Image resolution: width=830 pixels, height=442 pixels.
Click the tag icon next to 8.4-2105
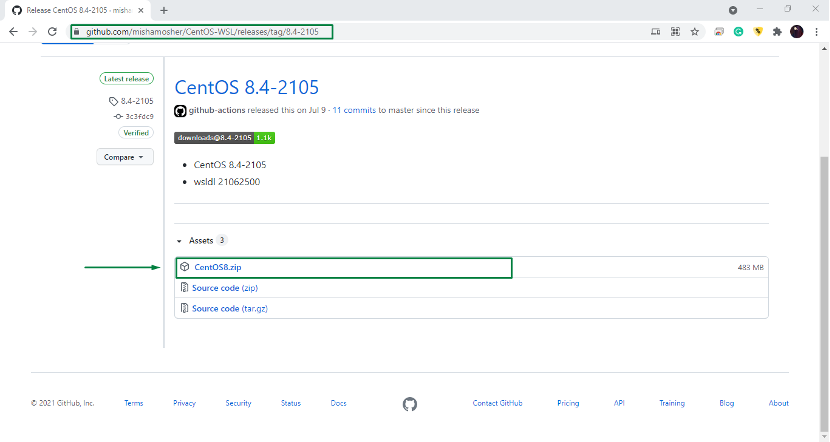[x=113, y=101]
